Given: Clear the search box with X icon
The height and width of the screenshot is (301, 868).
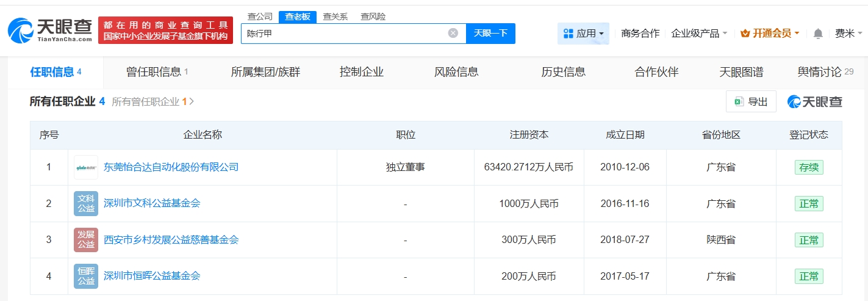Looking at the screenshot, I should pyautogui.click(x=453, y=33).
